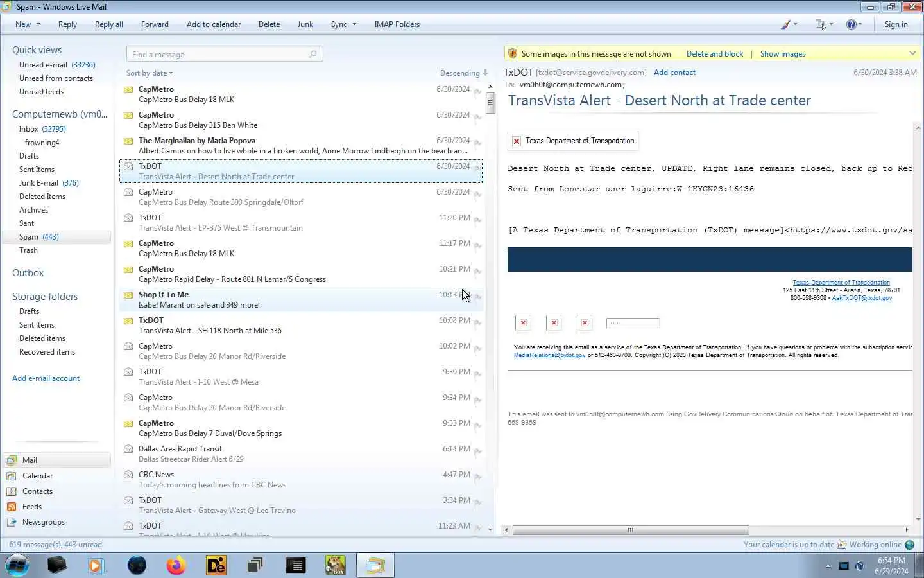Open the Sync dropdown arrow

354,24
